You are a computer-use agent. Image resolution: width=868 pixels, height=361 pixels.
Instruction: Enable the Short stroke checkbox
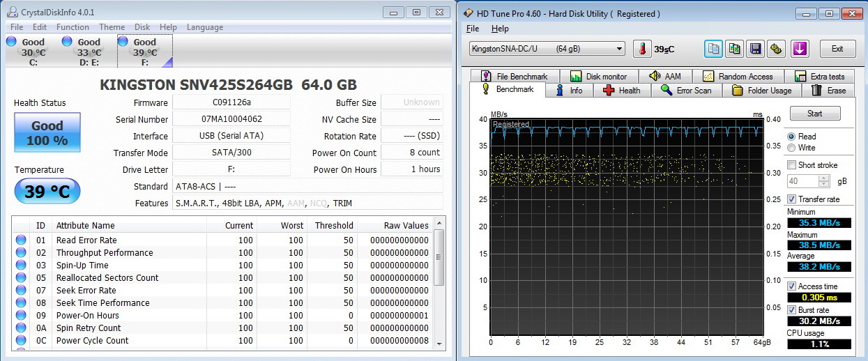tap(791, 165)
